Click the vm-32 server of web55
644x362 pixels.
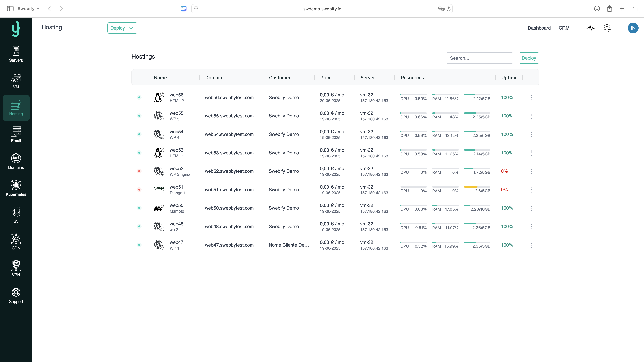click(366, 113)
